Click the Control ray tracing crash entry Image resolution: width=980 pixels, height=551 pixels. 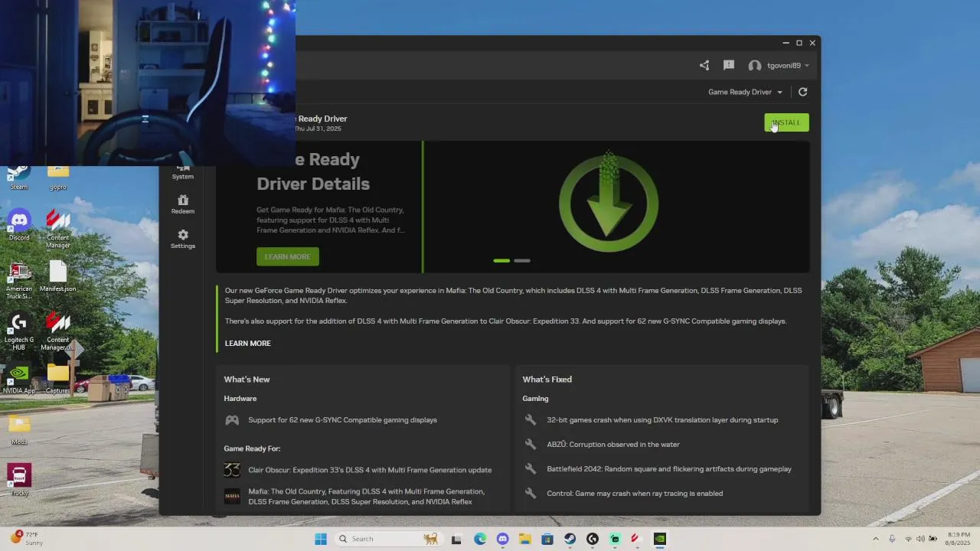[x=635, y=494]
